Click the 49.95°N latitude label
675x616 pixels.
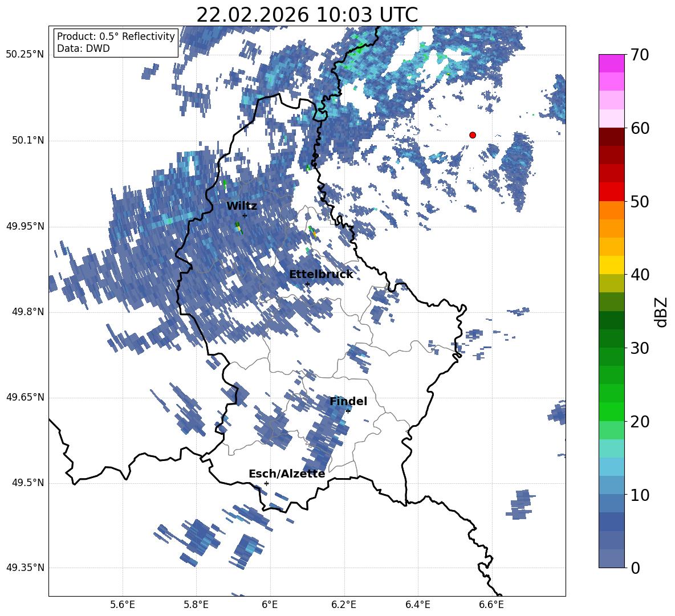coord(25,226)
